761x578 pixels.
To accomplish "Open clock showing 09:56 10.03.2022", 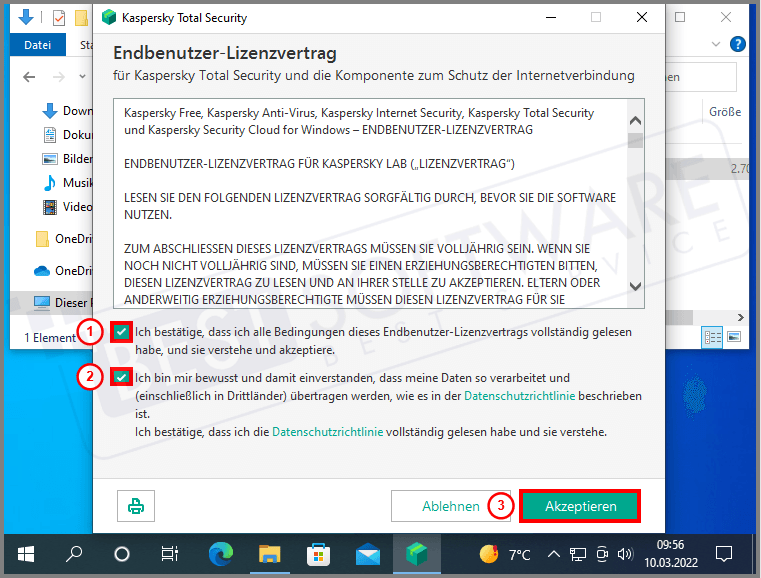I will click(671, 554).
